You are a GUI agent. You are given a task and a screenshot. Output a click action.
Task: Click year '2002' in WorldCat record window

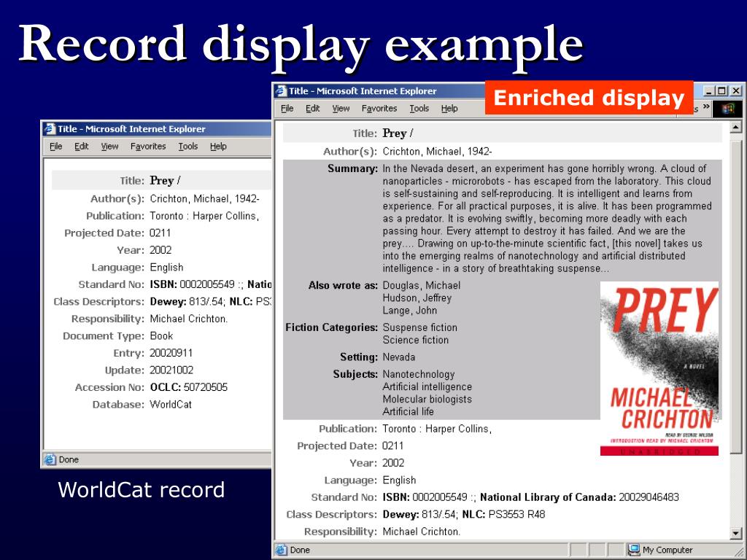160,250
